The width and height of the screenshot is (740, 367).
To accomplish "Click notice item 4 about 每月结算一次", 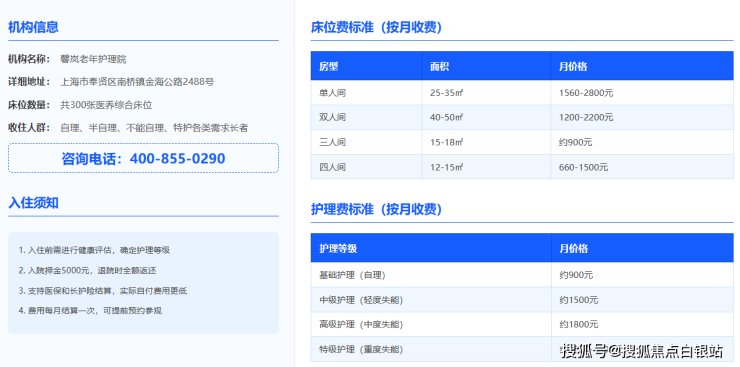I will 90,311.
